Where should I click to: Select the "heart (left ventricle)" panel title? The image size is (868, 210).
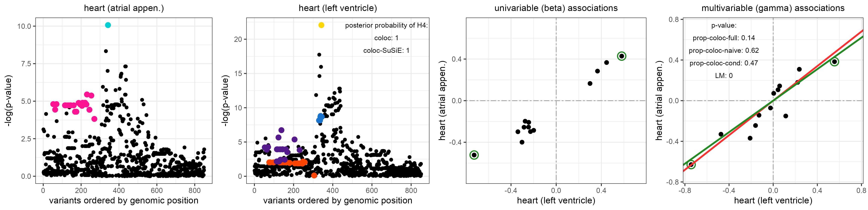click(x=338, y=8)
